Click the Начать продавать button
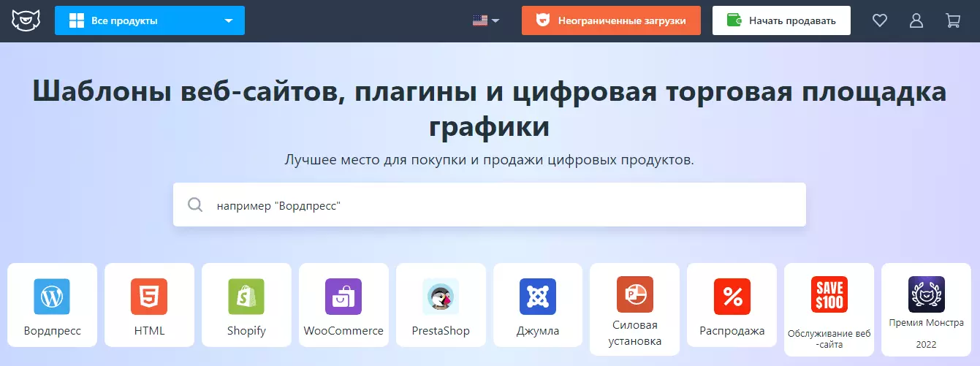This screenshot has height=366, width=980. [x=781, y=20]
